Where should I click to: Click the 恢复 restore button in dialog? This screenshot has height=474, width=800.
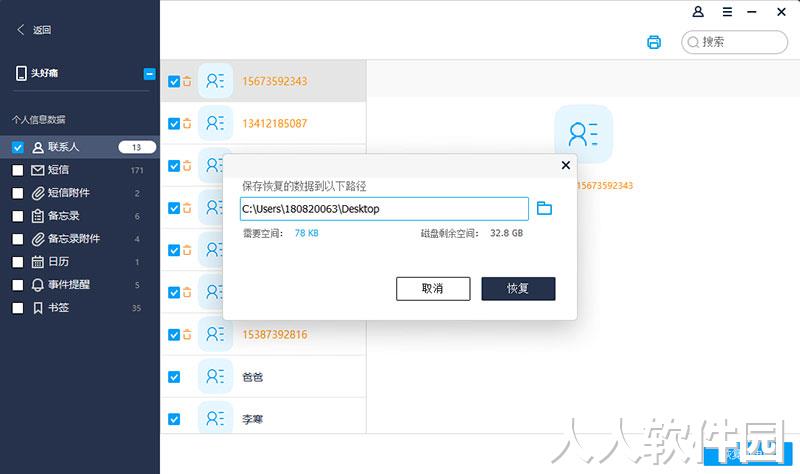(x=518, y=289)
